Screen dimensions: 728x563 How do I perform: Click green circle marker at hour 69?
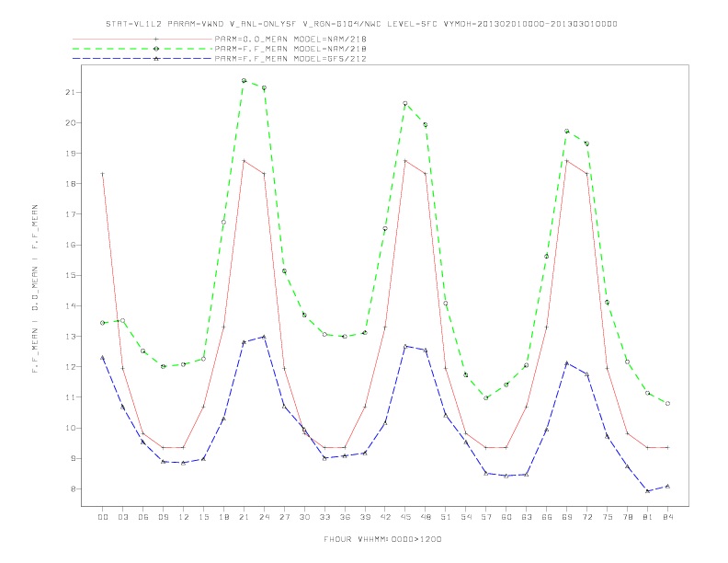567,131
